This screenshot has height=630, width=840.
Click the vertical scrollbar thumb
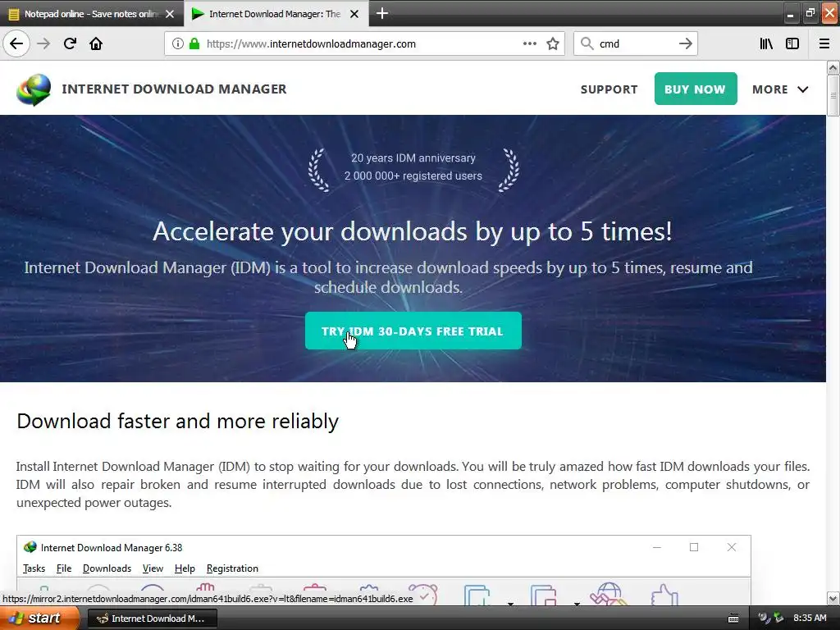833,95
